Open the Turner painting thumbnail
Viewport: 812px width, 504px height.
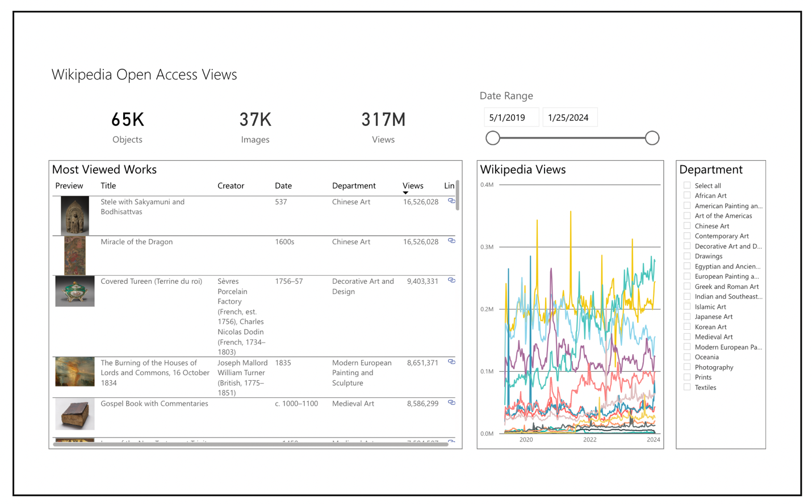75,372
